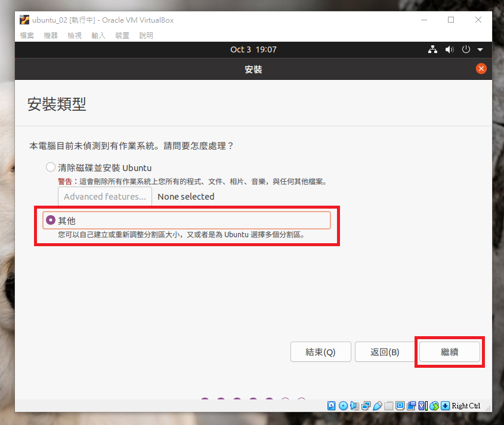Click the network adapters icon in status bar
The image size is (504, 425).
(366, 406)
